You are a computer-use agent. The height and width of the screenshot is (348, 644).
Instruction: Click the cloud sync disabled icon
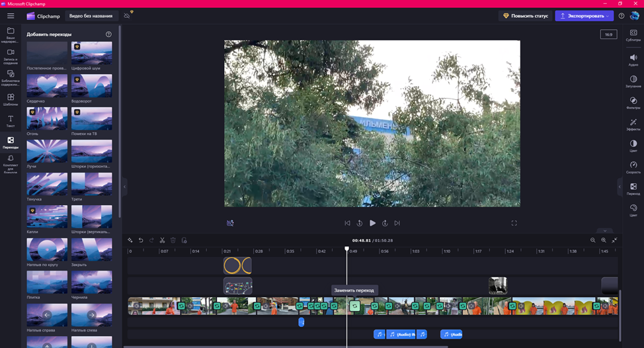point(127,16)
